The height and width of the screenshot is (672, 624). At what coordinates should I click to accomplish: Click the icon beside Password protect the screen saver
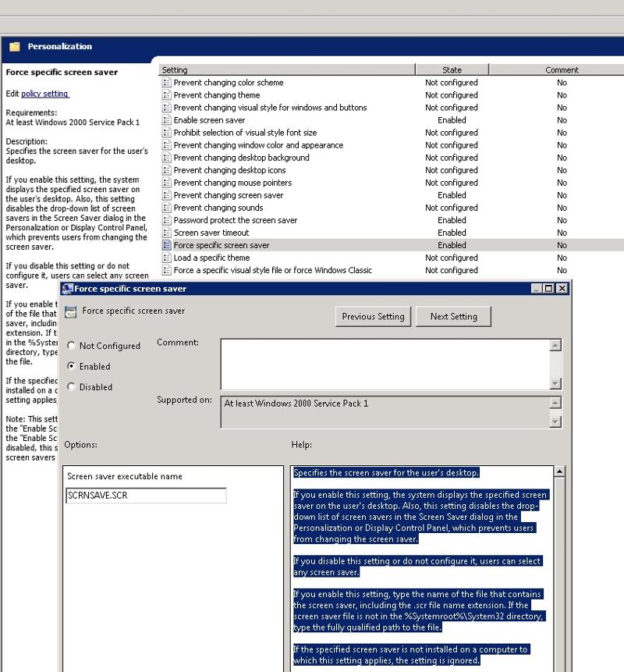[168, 220]
